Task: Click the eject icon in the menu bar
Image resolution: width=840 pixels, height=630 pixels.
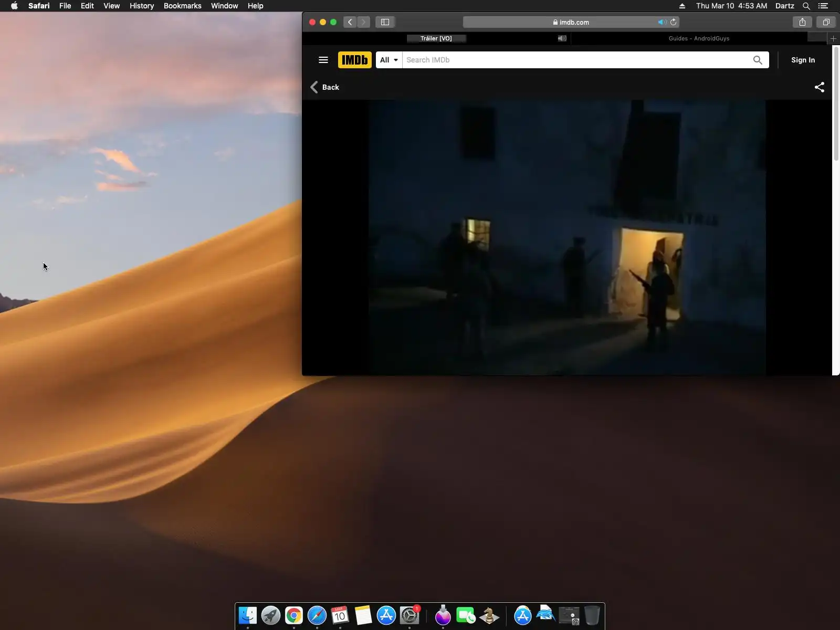Action: (x=682, y=6)
